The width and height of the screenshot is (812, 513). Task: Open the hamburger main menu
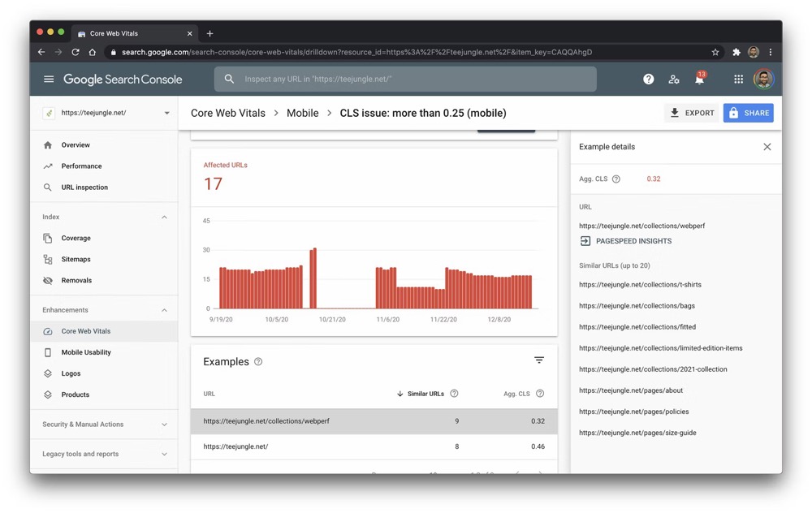(x=49, y=80)
